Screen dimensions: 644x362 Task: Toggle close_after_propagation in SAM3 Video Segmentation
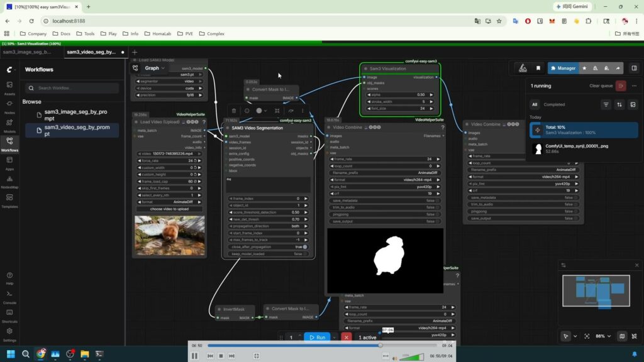click(305, 247)
